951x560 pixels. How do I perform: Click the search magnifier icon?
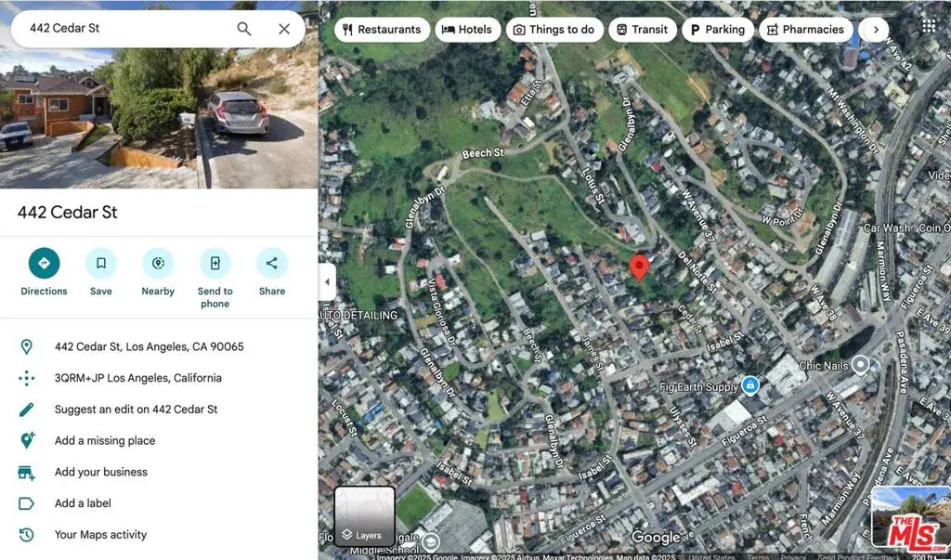click(x=244, y=29)
